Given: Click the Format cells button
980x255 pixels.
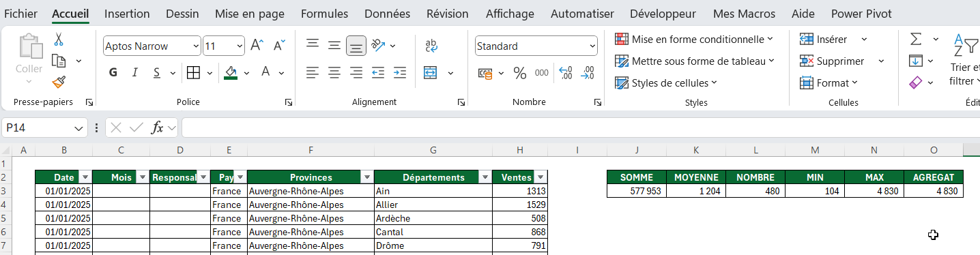Looking at the screenshot, I should [828, 82].
